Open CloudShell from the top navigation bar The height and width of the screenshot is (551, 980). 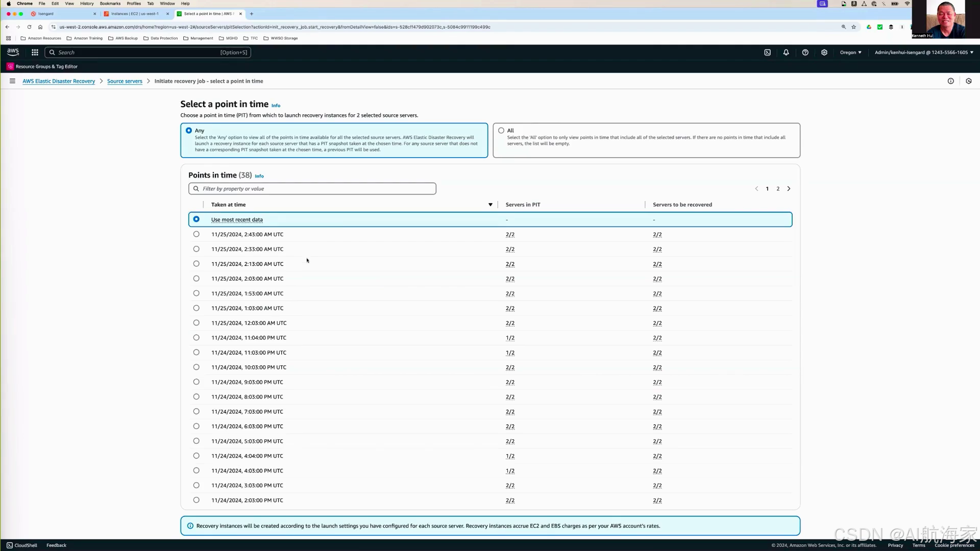pyautogui.click(x=767, y=52)
